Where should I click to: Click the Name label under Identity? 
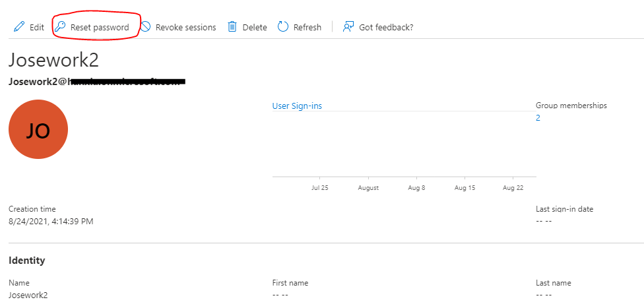tap(19, 283)
